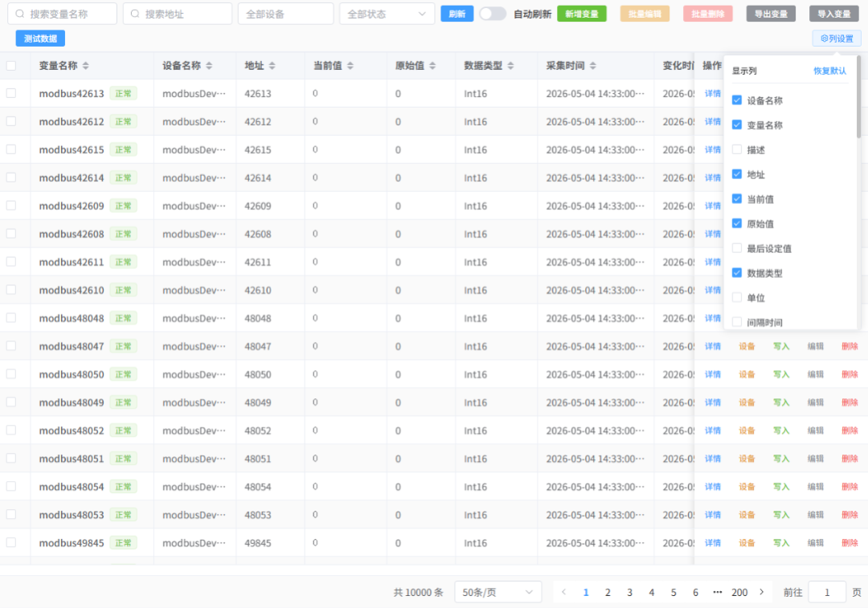Sort by 原始值 column sort icon
868x608 pixels.
coord(433,66)
